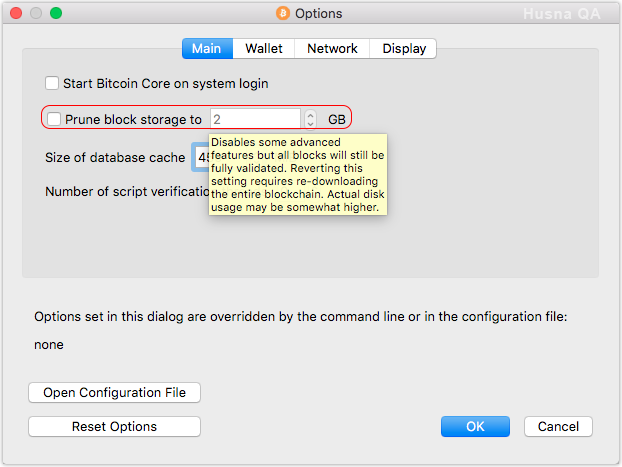Open the Wallet tab
The width and height of the screenshot is (622, 467).
pos(263,48)
